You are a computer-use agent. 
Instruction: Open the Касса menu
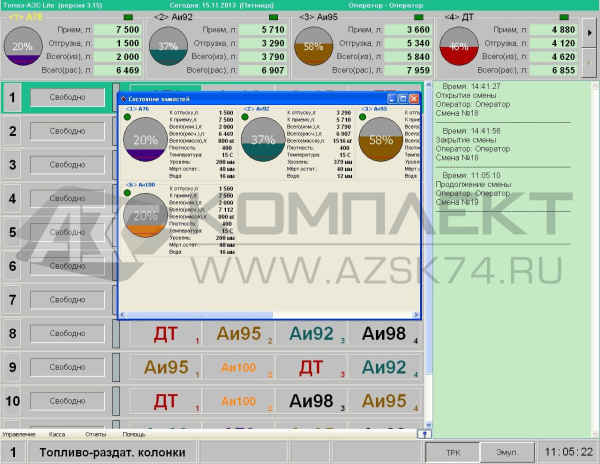click(57, 435)
